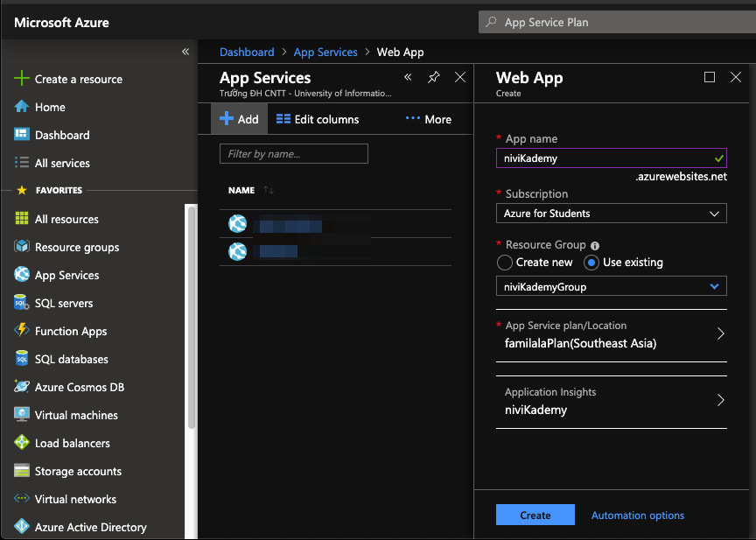Image resolution: width=756 pixels, height=540 pixels.
Task: Sort list by NAME column arrows
Action: click(x=269, y=190)
